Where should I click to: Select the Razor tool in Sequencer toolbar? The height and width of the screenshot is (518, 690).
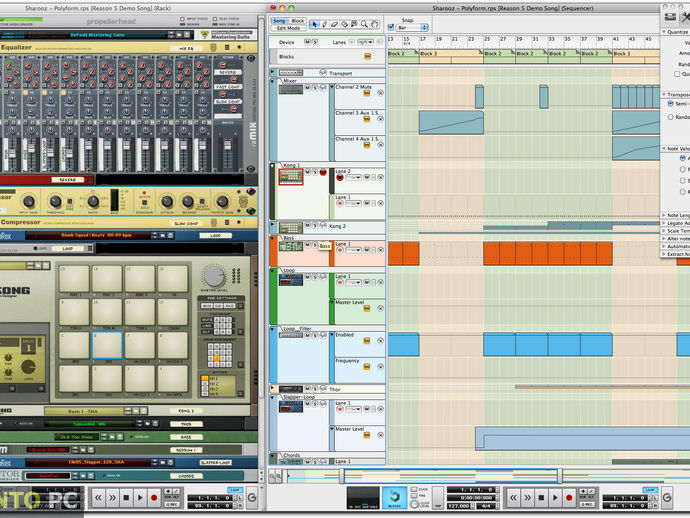[345, 24]
